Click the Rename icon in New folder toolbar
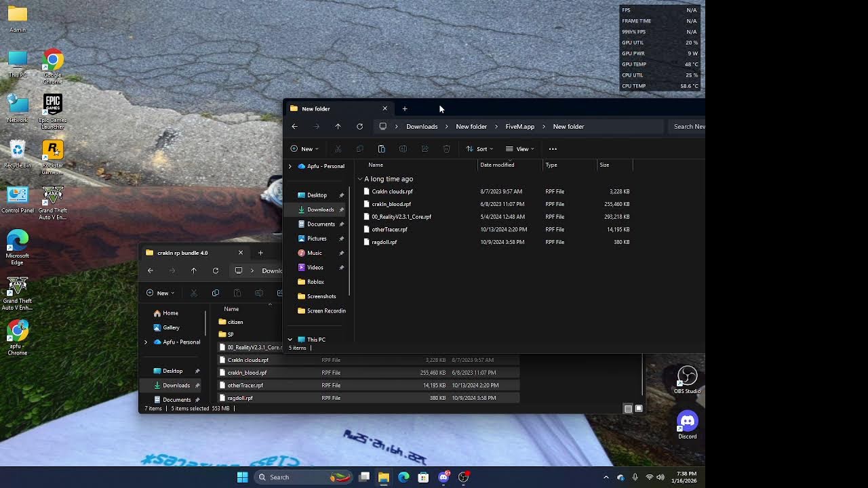This screenshot has height=488, width=868. coord(403,149)
